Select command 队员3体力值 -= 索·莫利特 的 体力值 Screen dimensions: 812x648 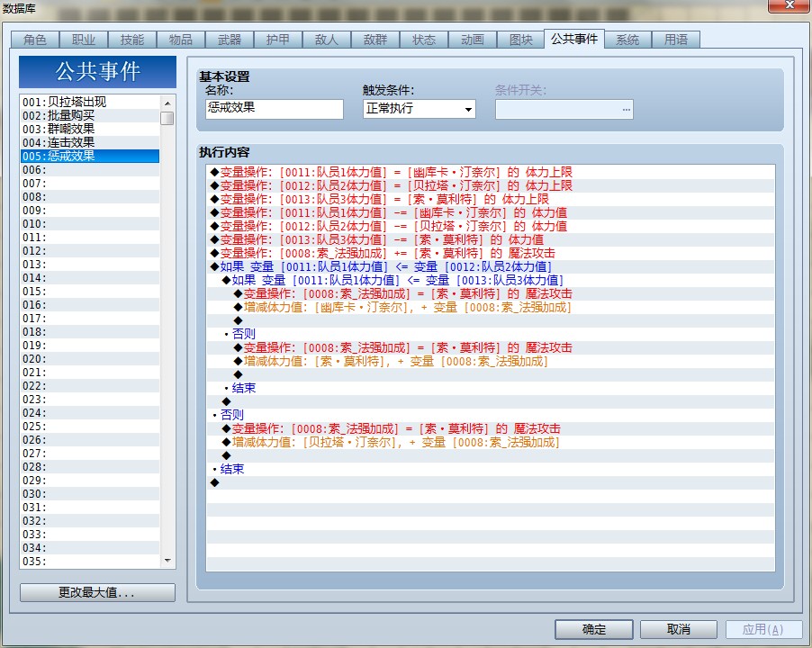(491, 239)
